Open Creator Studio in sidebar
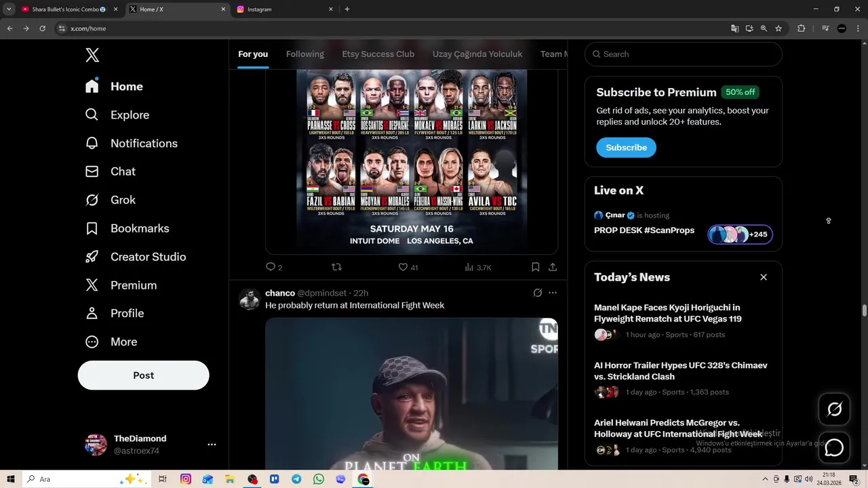The image size is (868, 488). pos(135,258)
